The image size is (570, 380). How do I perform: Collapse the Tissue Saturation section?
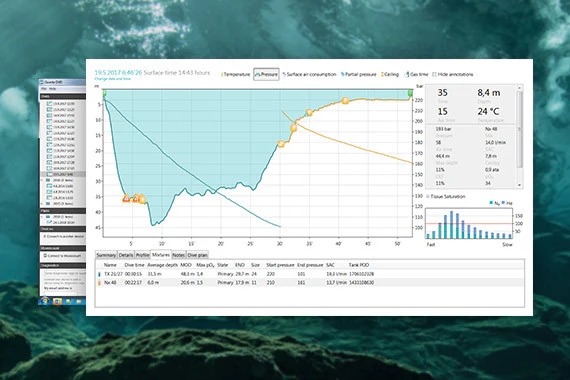(x=428, y=196)
